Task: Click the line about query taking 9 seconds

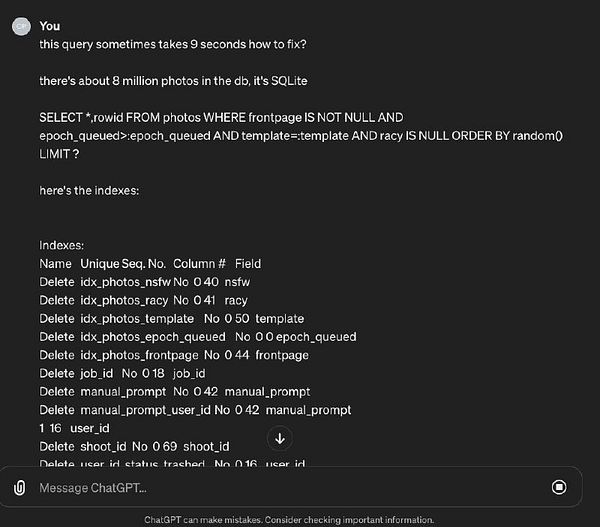Action: [173, 44]
